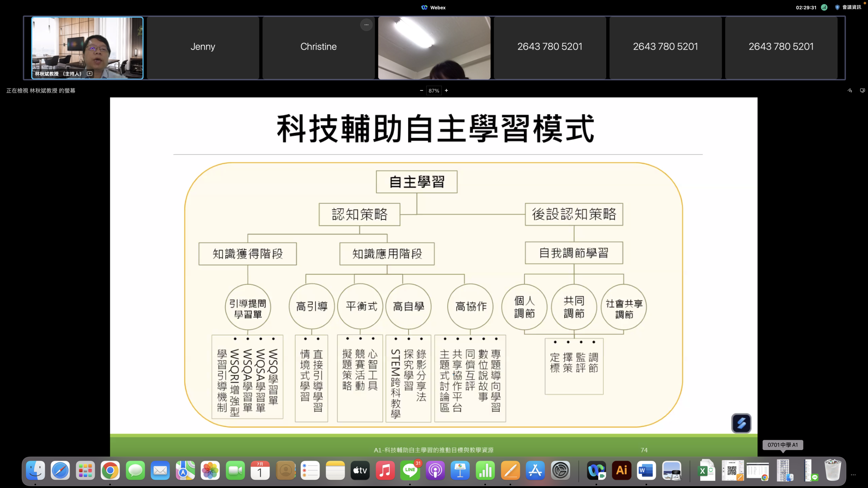Click the floating blue lightning app icon
868x488 pixels.
[x=741, y=423]
